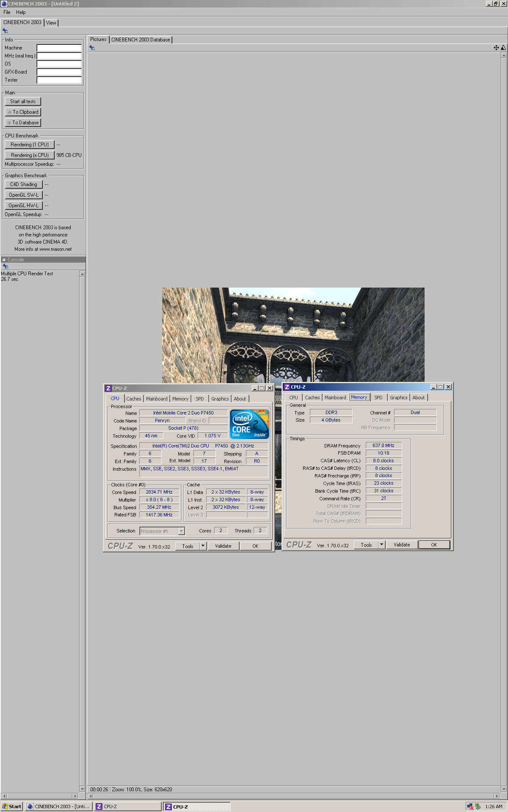Viewport: 508px width, 812px height.
Task: Click Tools button in left CPU-Z window
Action: coord(188,546)
